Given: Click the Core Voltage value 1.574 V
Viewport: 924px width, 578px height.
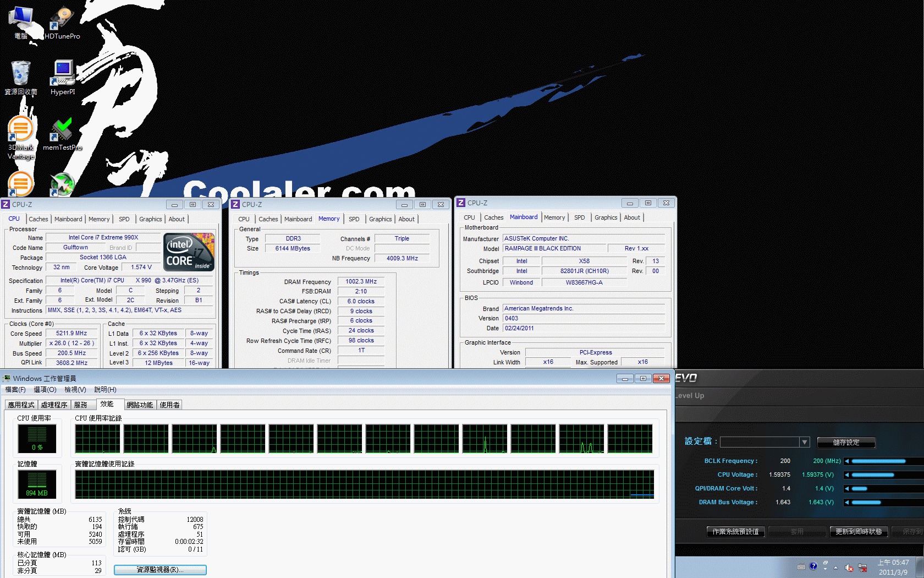Looking at the screenshot, I should pyautogui.click(x=141, y=268).
